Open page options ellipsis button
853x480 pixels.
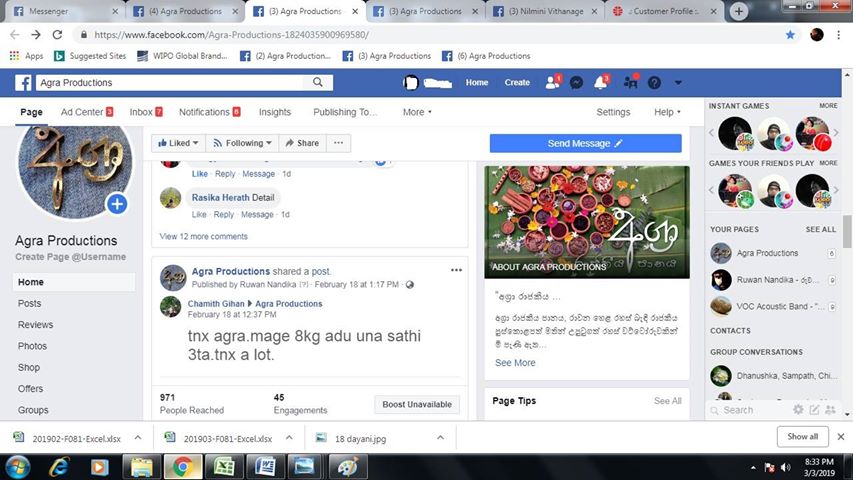click(338, 143)
